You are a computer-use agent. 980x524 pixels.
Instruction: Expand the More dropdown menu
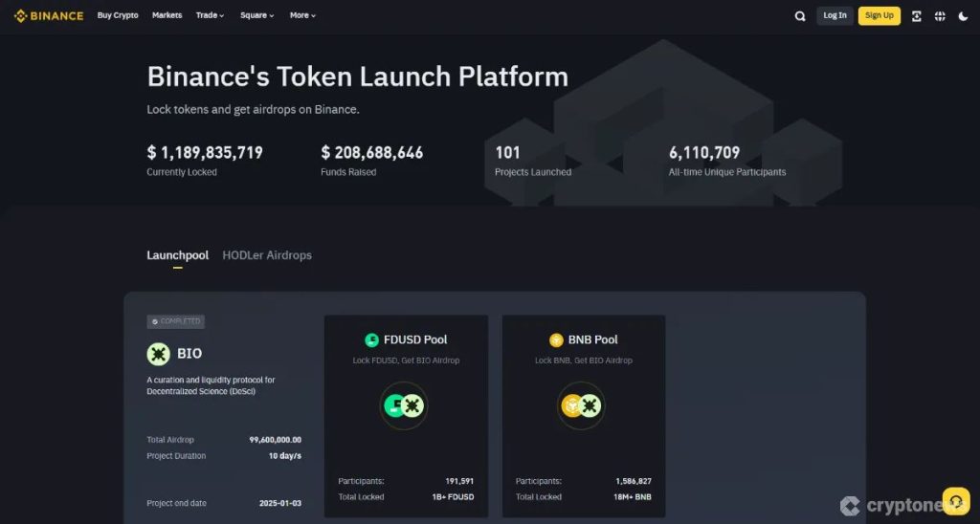(302, 15)
